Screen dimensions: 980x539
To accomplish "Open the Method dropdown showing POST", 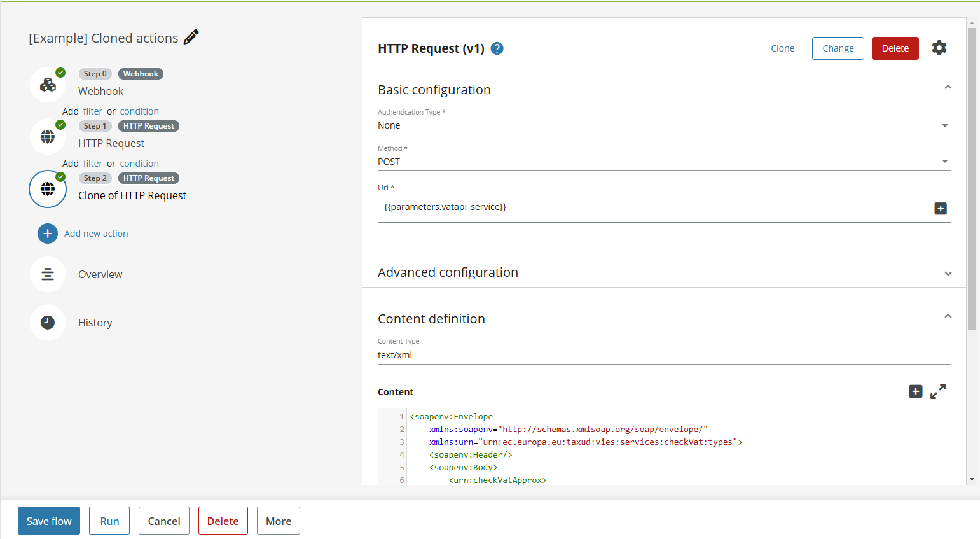I will [x=664, y=162].
